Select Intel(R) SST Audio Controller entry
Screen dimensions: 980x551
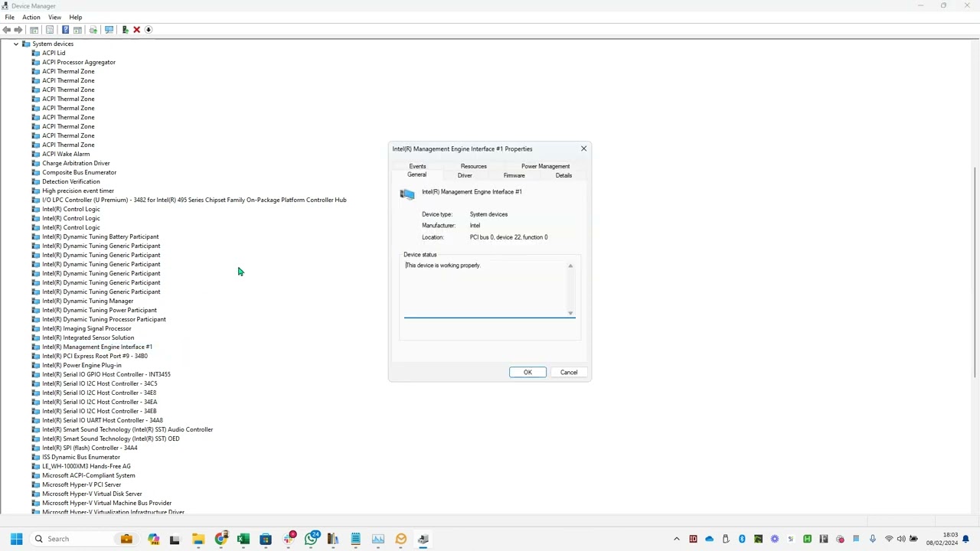(x=128, y=429)
